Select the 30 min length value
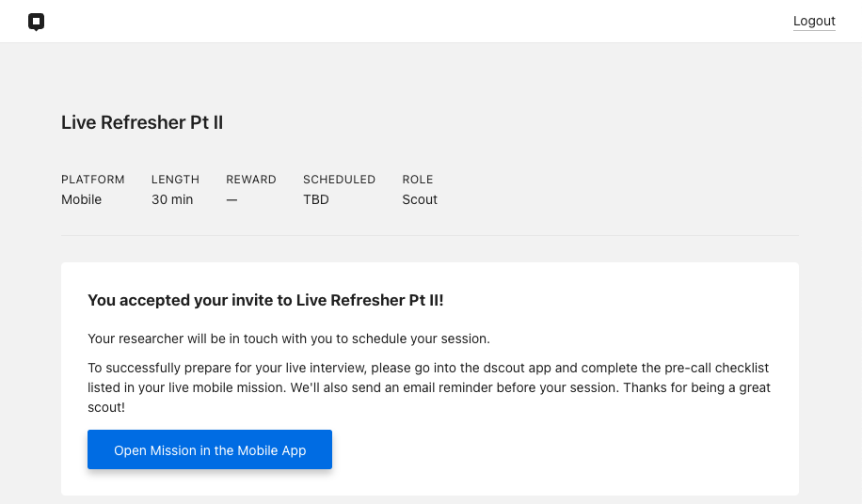The height and width of the screenshot is (504, 862). (x=172, y=199)
